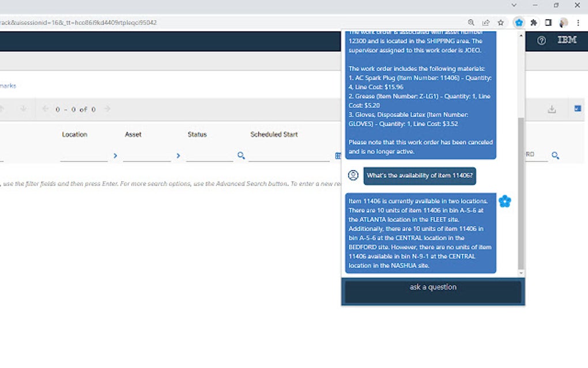This screenshot has height=368, width=588.
Task: Click the user avatar in chat
Action: click(353, 175)
